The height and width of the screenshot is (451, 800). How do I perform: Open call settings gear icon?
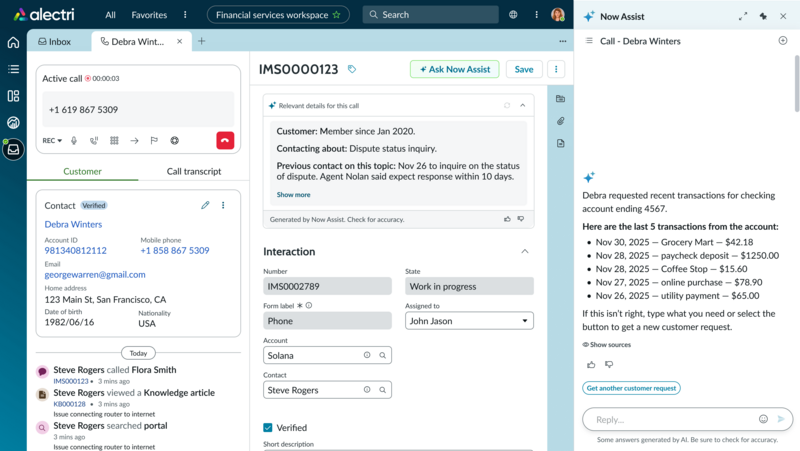[174, 140]
